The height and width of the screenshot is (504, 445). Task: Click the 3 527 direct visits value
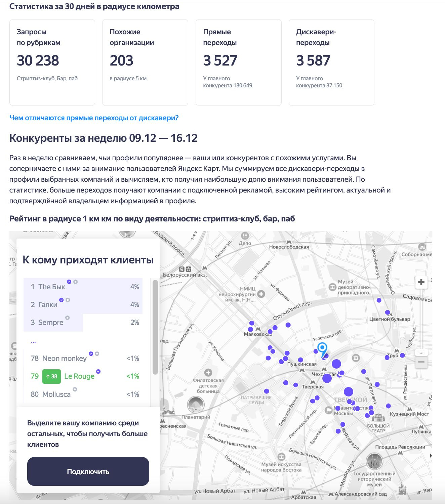220,60
